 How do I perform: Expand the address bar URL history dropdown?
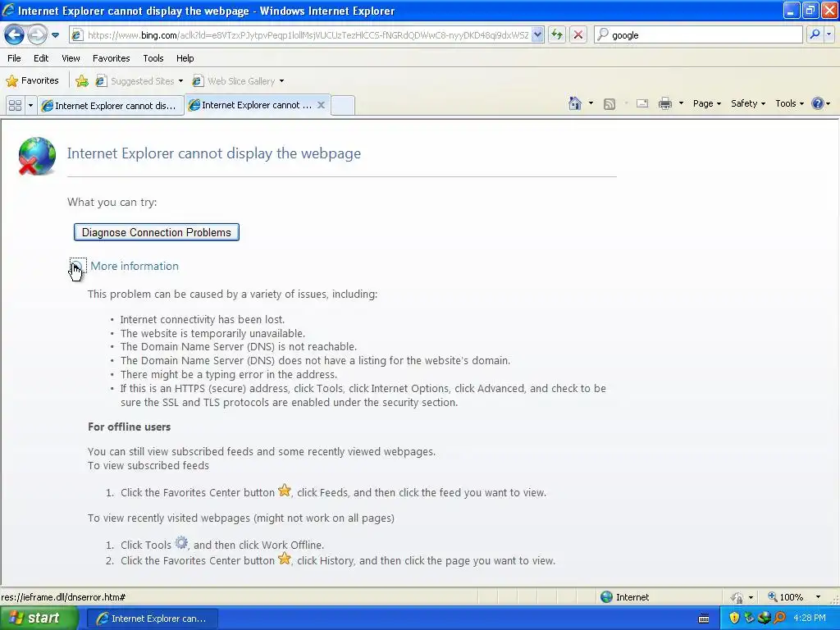[x=538, y=35]
